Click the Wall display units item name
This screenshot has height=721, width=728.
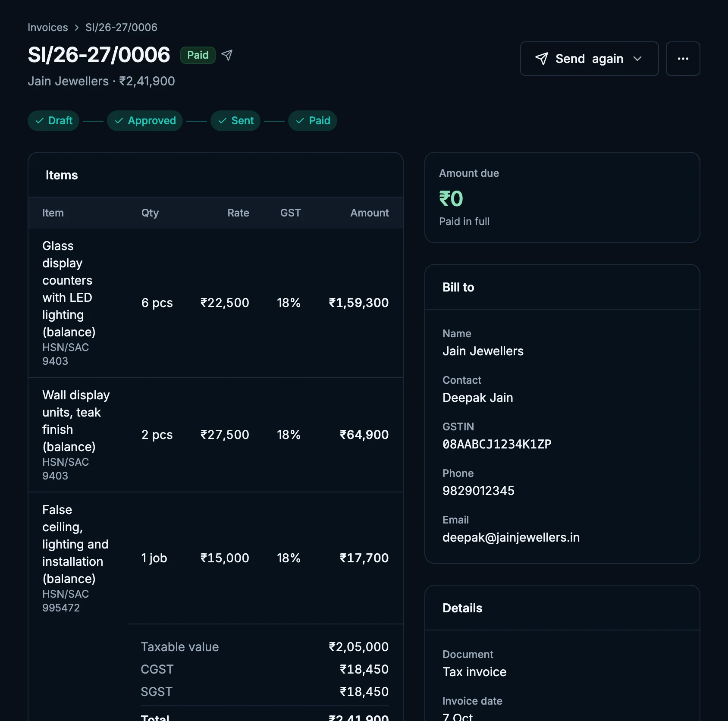tap(76, 421)
